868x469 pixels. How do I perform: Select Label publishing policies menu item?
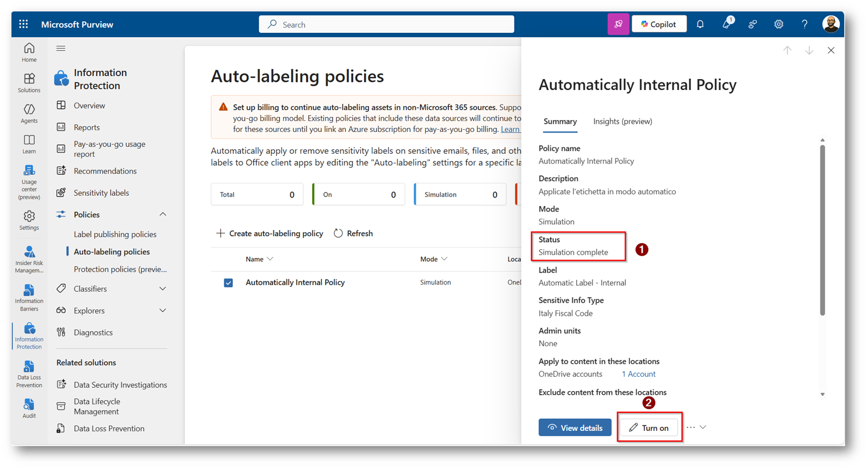[115, 234]
